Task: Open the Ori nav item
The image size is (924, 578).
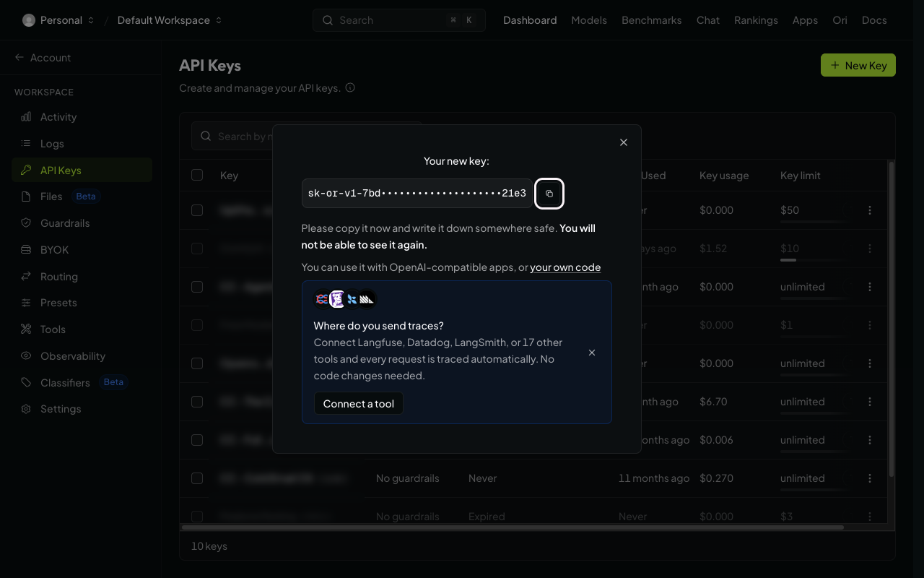Action: [840, 20]
